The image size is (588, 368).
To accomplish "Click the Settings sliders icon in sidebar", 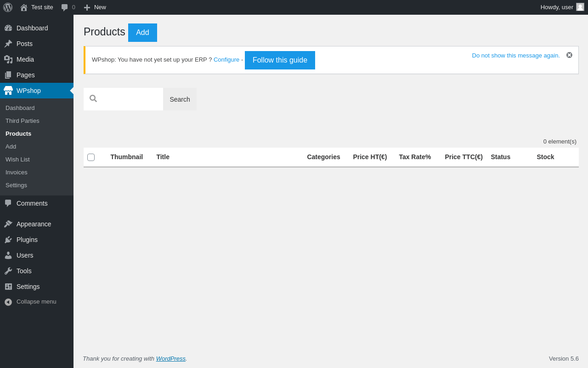I will 8,287.
